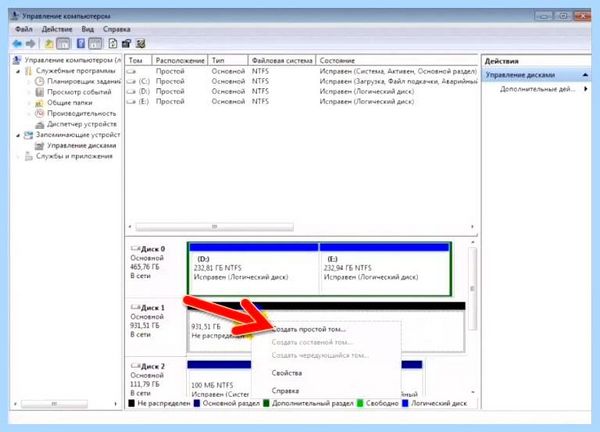Toggle the Action pane toolbar icon
Screen dimensions: 600x432
(x=95, y=44)
